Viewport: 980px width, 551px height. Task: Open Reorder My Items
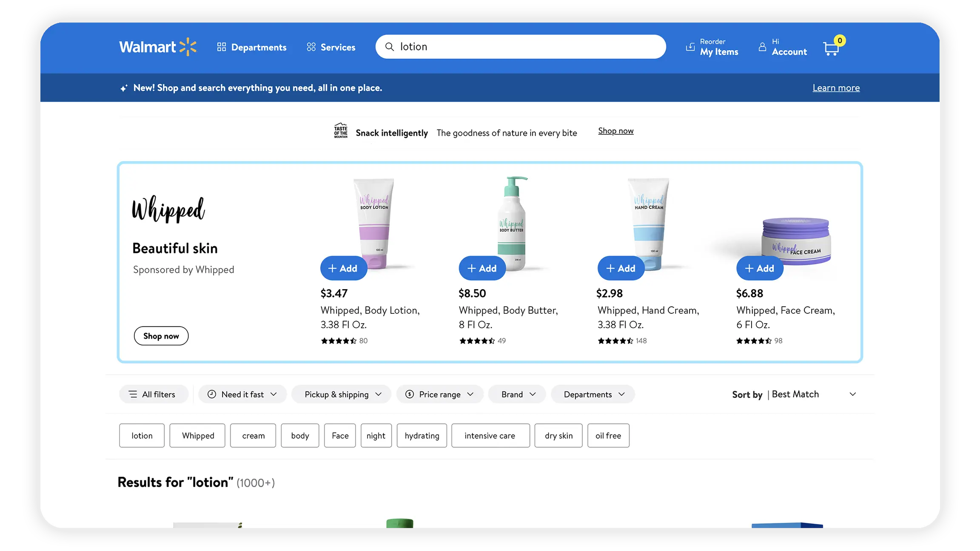point(712,47)
